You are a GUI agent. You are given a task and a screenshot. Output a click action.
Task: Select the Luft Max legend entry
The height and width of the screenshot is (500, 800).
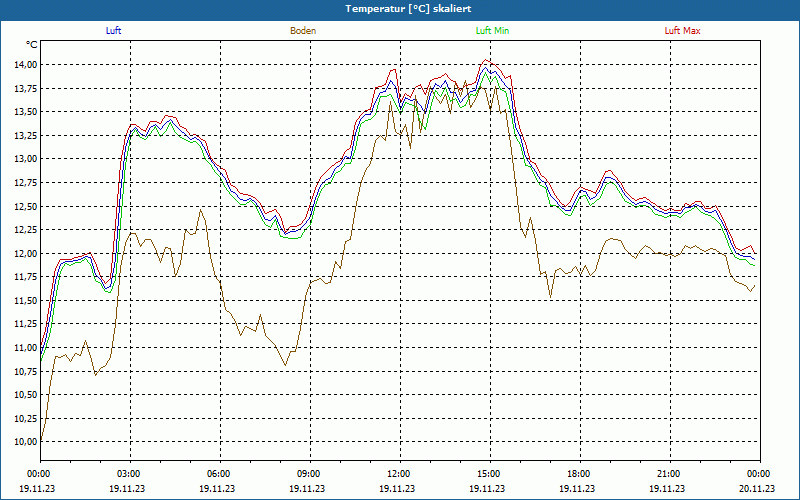click(x=683, y=31)
